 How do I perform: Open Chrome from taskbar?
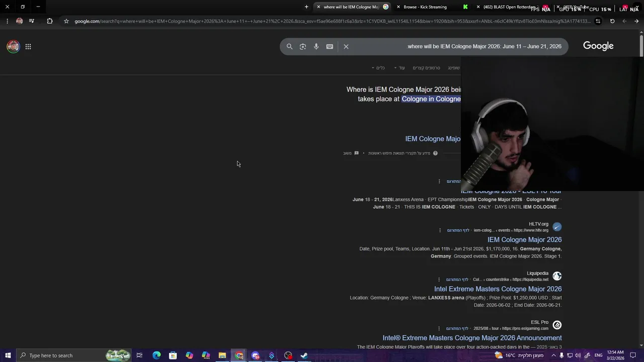tap(239, 355)
